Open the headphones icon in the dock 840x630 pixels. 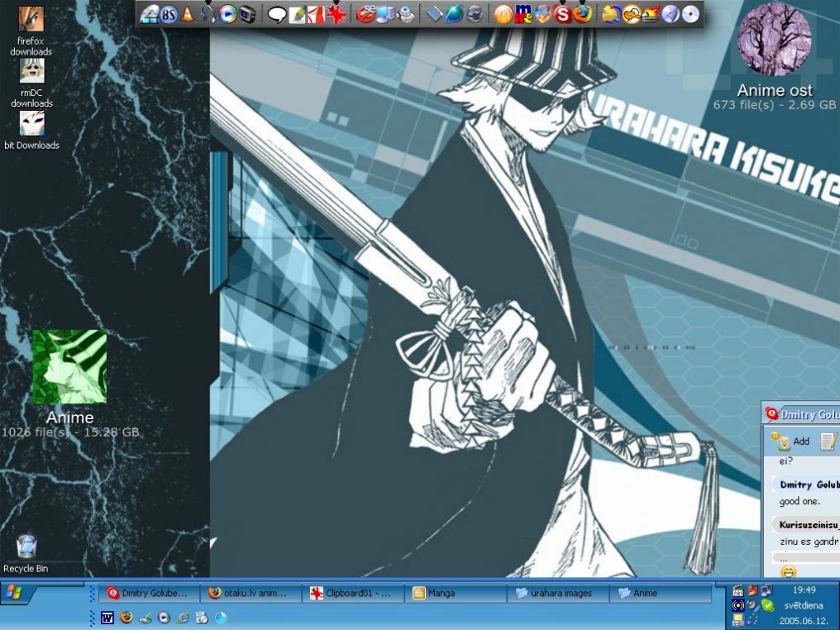tap(208, 14)
